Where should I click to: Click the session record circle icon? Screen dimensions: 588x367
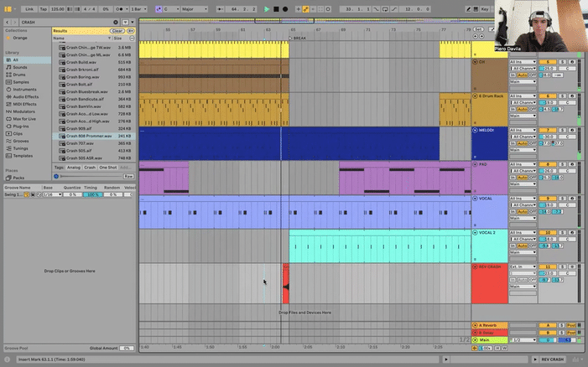[x=328, y=9]
